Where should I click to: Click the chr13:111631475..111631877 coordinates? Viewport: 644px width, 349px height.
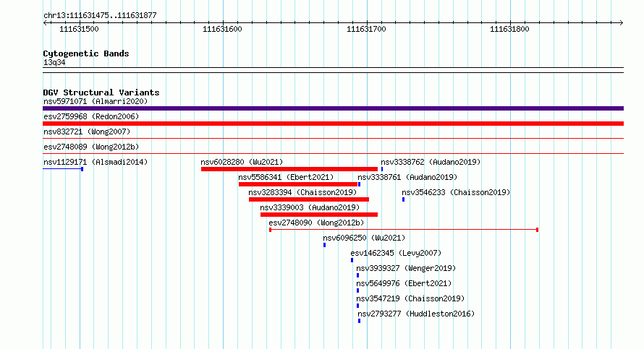click(100, 16)
